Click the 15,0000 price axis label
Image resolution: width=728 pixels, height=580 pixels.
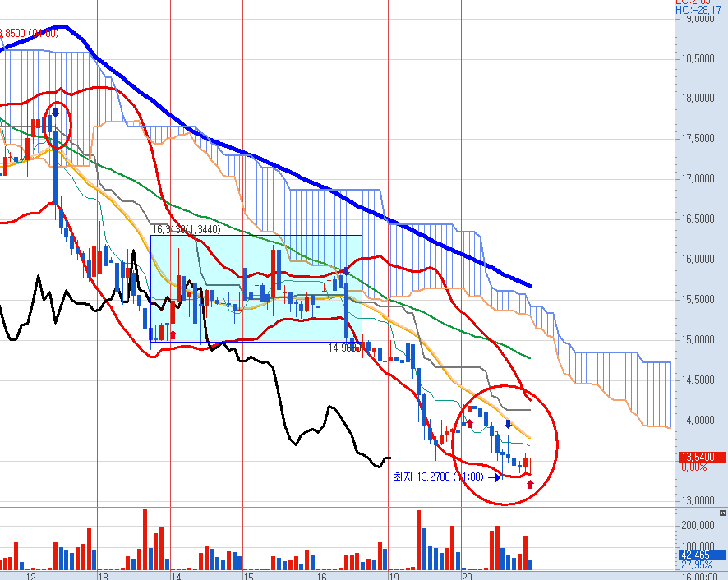pyautogui.click(x=698, y=339)
